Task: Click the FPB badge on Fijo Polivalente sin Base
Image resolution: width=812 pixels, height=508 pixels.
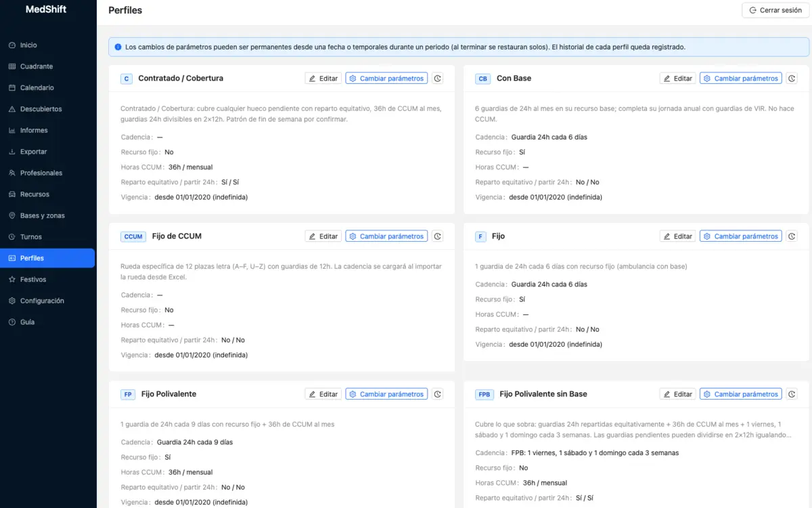Action: point(484,394)
